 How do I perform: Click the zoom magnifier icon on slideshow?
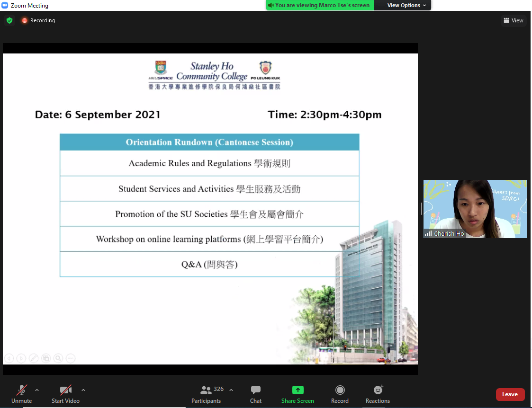[x=58, y=358]
